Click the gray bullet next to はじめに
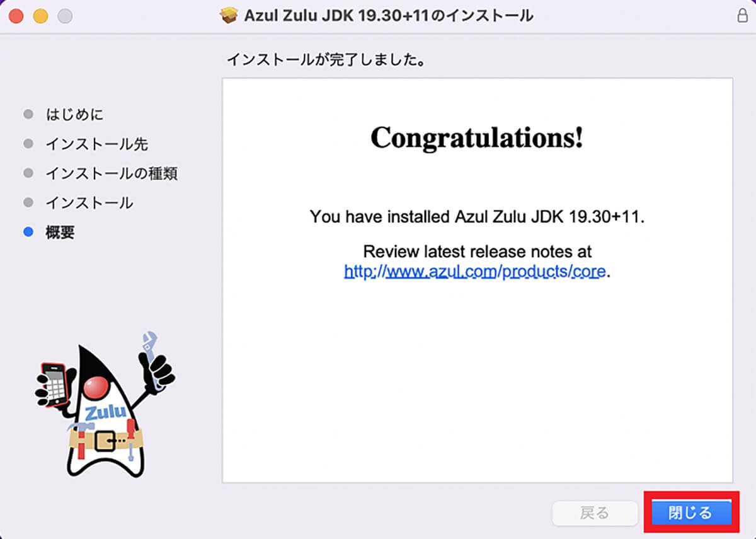 (x=28, y=115)
